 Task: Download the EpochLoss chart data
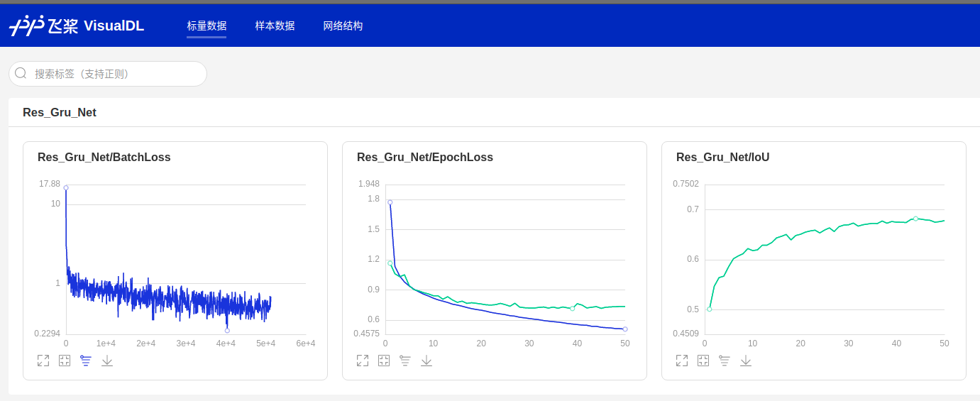[x=426, y=361]
